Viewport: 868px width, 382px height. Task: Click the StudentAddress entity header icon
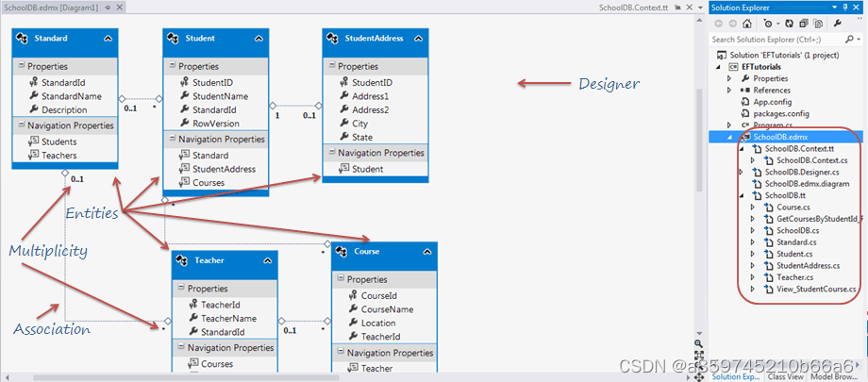(333, 38)
